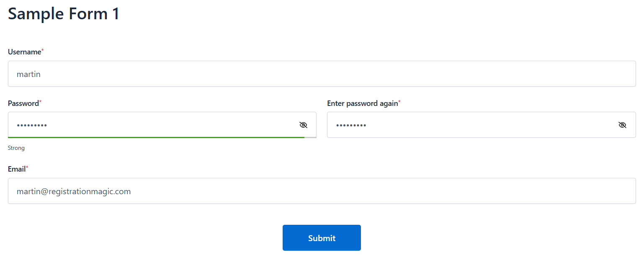Reveal the 'Enter password again' value

[622, 125]
